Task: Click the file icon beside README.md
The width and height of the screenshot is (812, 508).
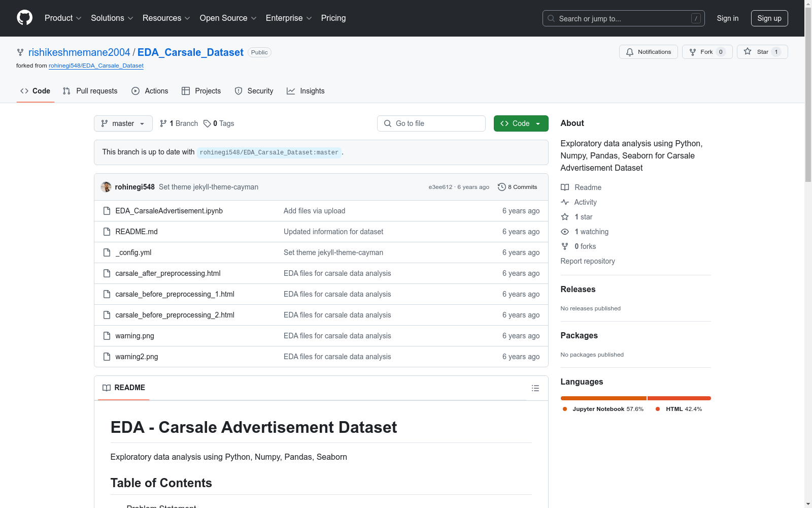Action: coord(107,232)
